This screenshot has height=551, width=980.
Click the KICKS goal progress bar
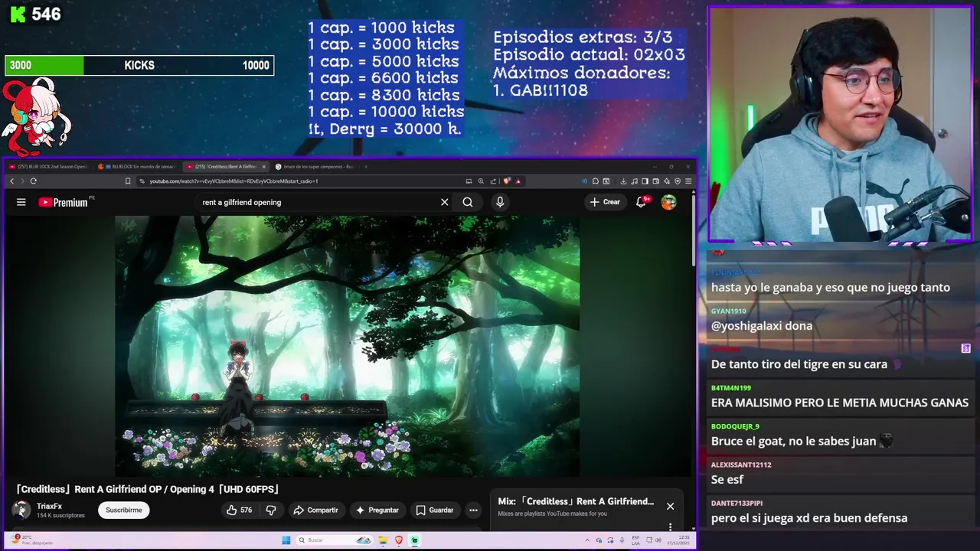(x=139, y=66)
